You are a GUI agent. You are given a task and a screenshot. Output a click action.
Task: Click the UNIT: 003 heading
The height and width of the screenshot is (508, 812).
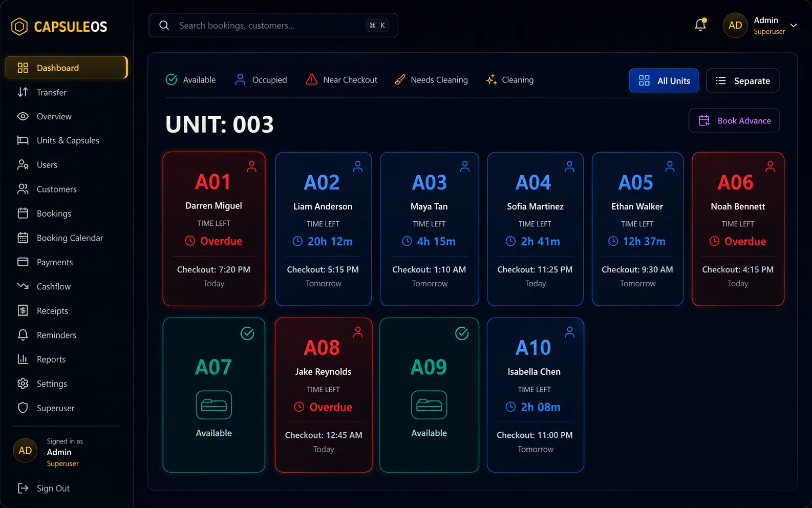coord(220,124)
